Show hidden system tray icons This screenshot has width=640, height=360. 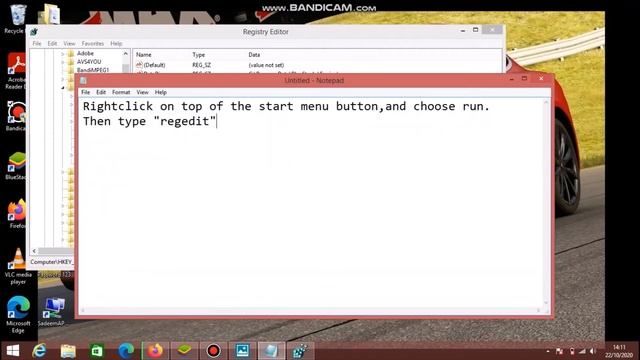pyautogui.click(x=548, y=351)
